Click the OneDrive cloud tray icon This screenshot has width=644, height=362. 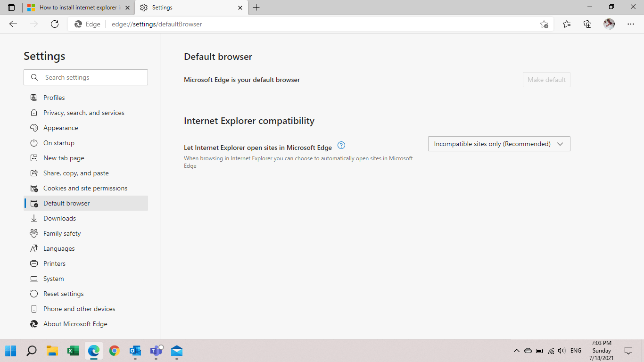tap(528, 351)
